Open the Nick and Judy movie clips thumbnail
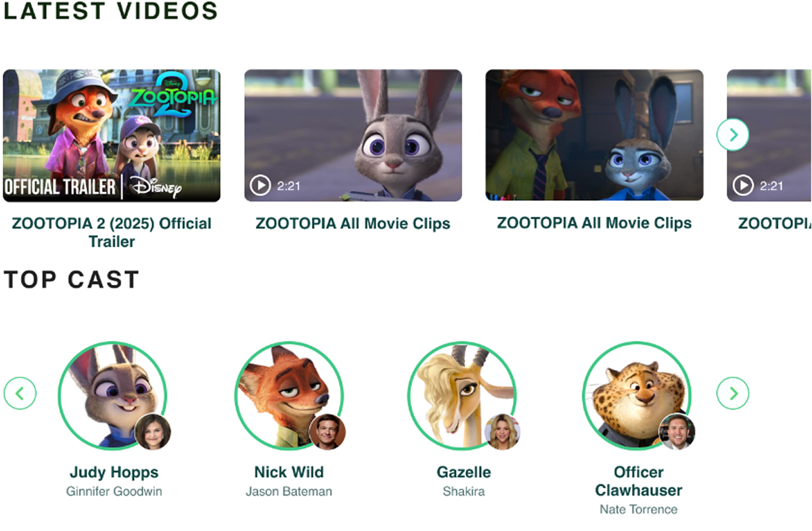812x531 pixels. (x=594, y=135)
